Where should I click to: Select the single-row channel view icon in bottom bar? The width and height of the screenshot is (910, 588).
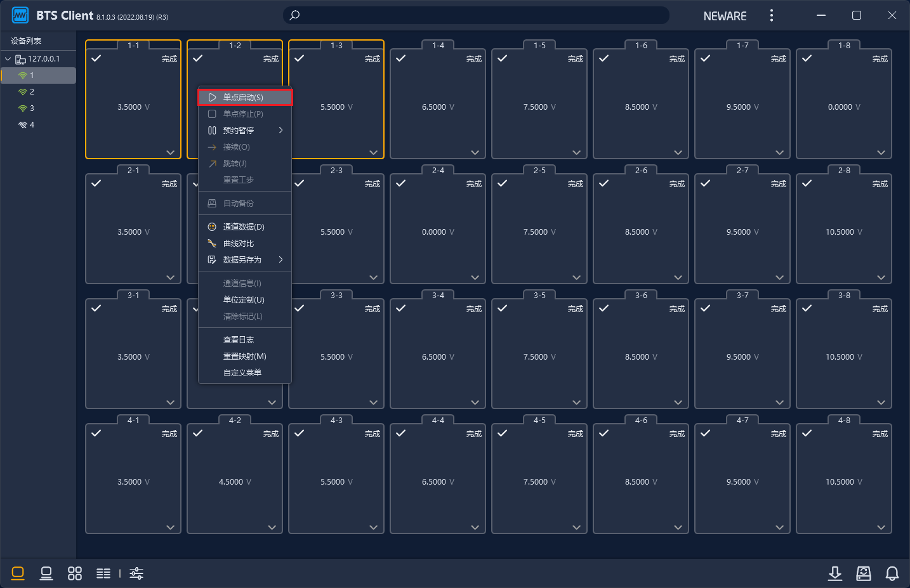[46, 573]
